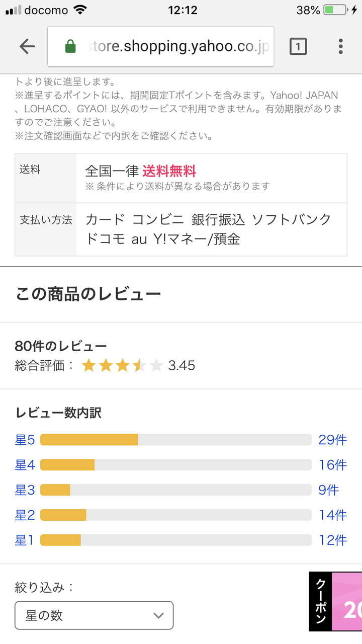Open the 星の数 filter dropdown
The image size is (362, 644).
pyautogui.click(x=94, y=615)
